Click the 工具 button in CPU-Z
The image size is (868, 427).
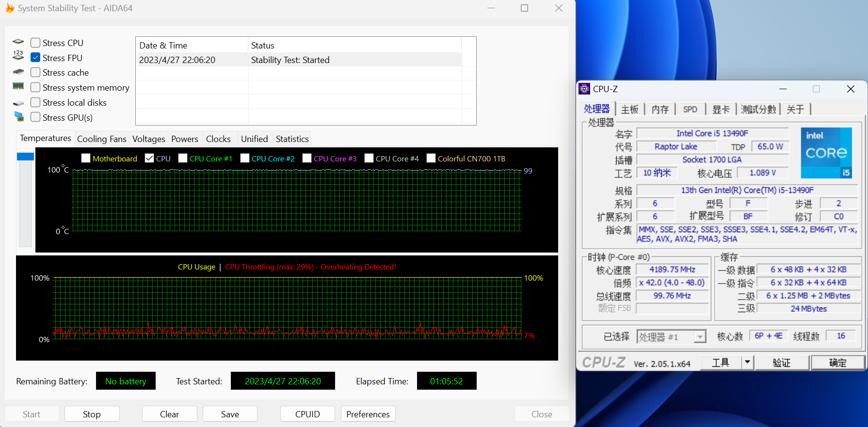click(x=721, y=363)
